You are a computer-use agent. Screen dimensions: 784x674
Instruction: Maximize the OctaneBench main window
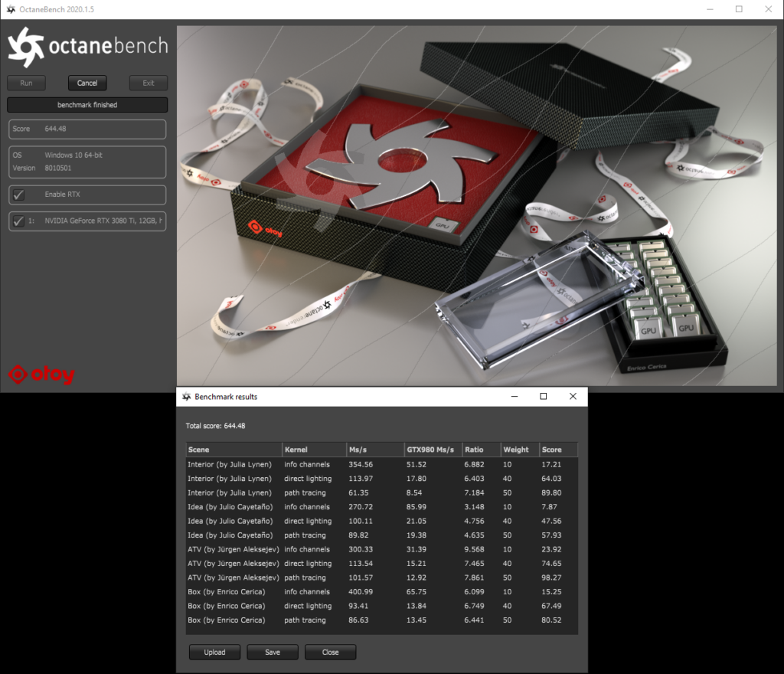point(738,9)
